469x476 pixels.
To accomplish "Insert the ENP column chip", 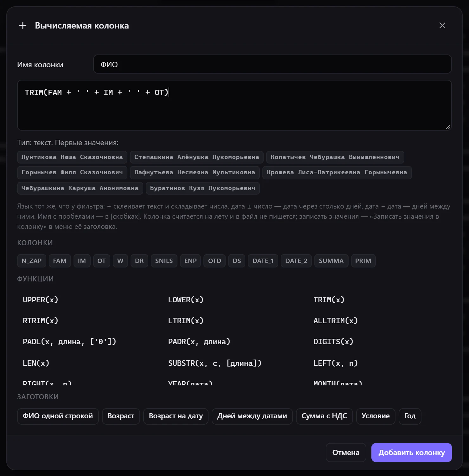I will [190, 261].
